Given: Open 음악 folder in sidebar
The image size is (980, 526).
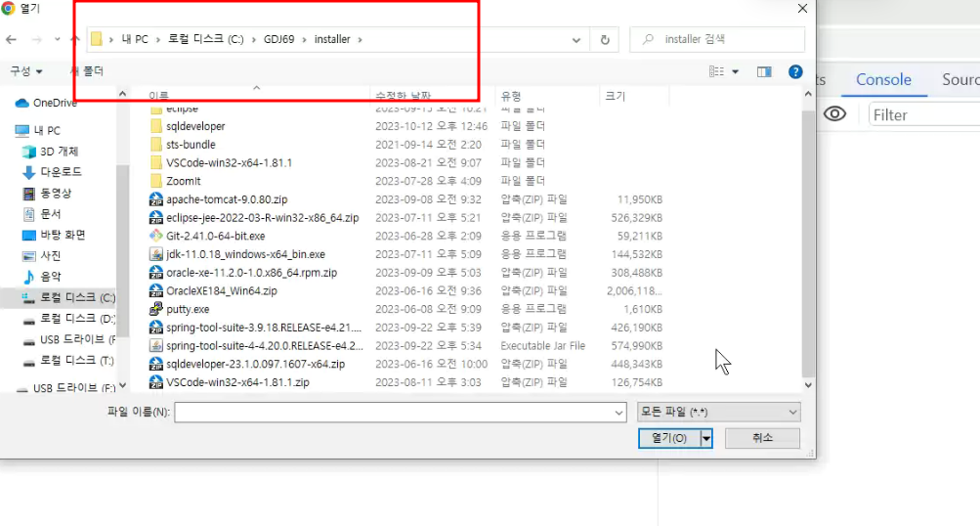Looking at the screenshot, I should tap(42, 277).
